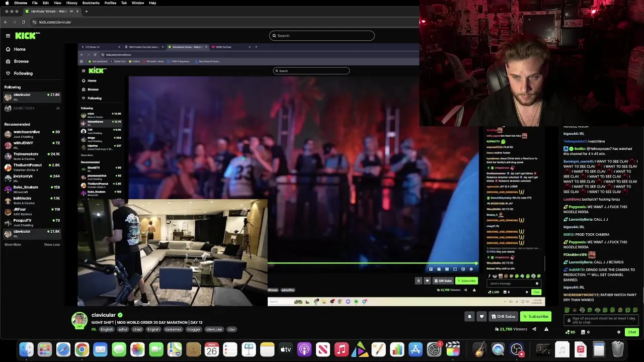
Task: Open Chrome Bookmarks menu
Action: pos(91,3)
